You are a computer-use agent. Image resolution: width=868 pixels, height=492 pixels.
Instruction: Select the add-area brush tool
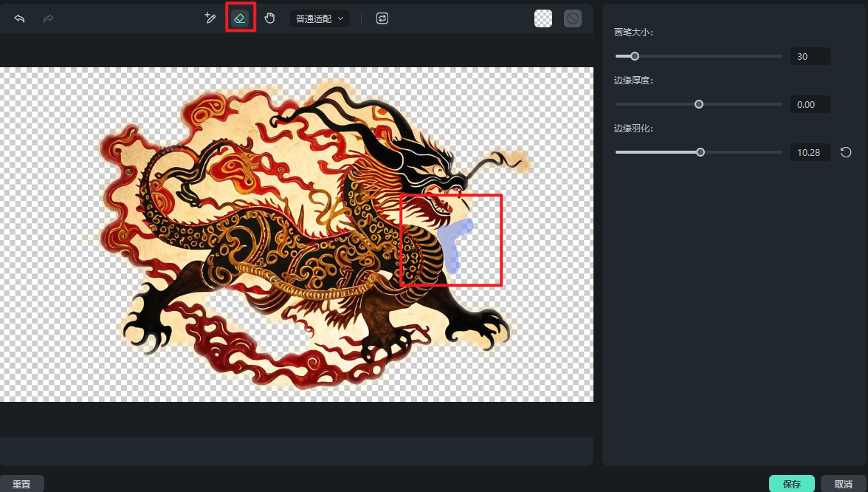[x=210, y=18]
